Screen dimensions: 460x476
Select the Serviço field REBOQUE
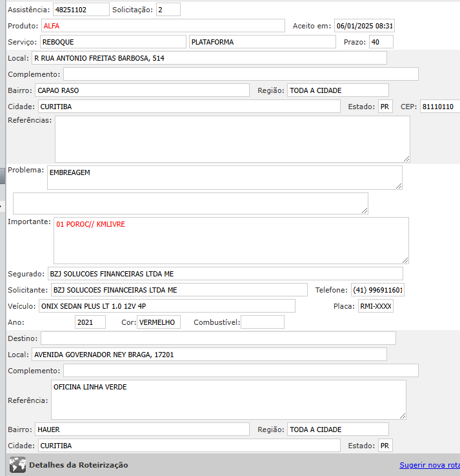pos(113,41)
